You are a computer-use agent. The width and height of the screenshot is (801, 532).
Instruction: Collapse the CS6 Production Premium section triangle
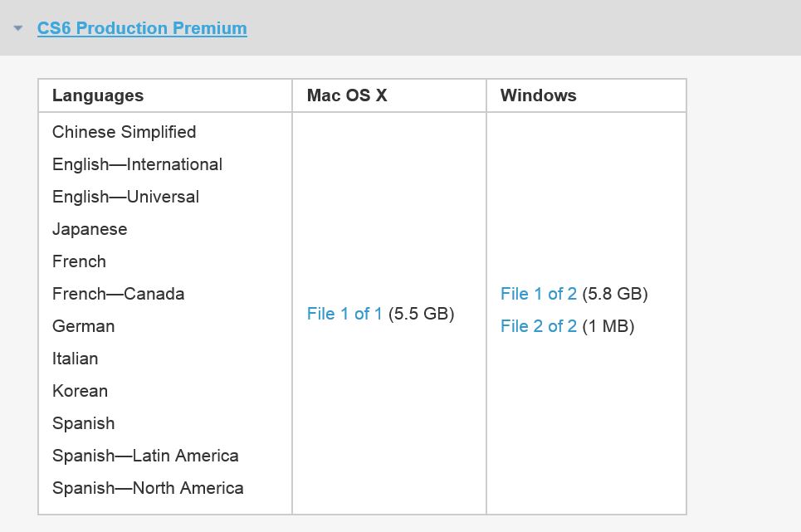(x=18, y=27)
